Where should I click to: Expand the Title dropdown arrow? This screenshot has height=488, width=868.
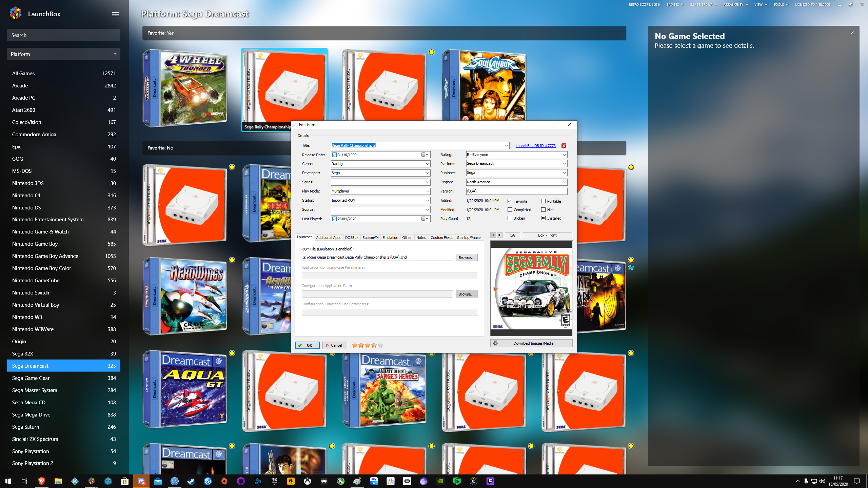(506, 146)
